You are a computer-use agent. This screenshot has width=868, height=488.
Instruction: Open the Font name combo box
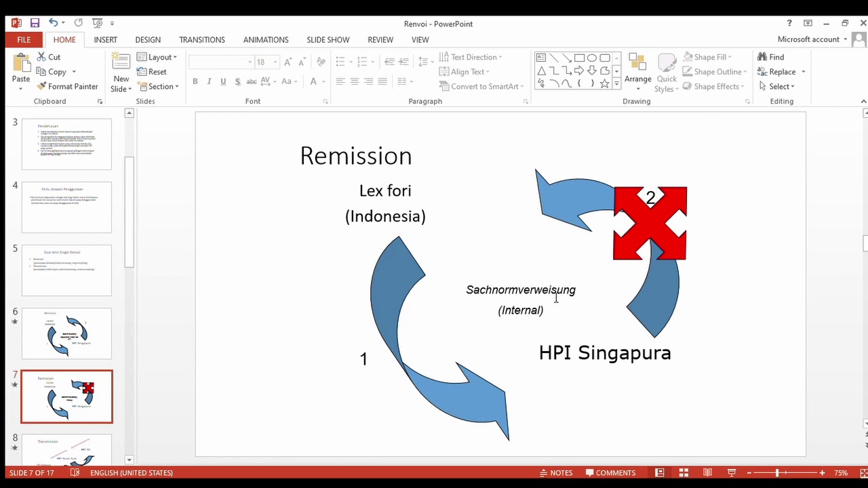click(x=221, y=62)
